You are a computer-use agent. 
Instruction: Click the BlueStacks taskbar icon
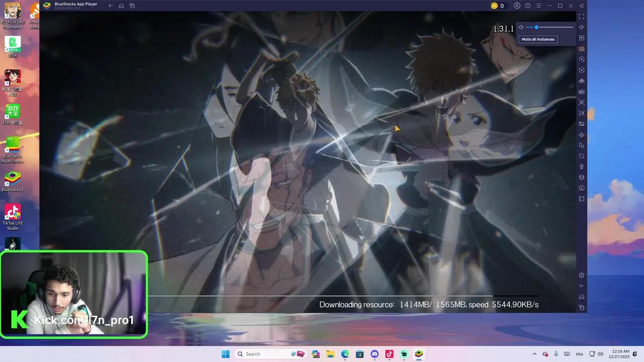[x=419, y=354]
